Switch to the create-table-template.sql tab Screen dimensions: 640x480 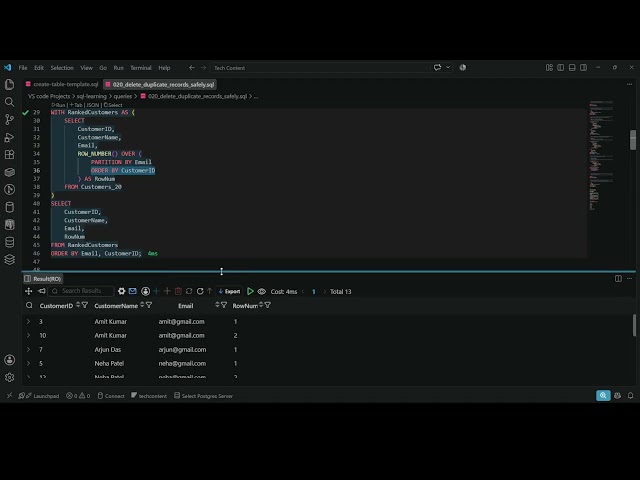tap(62, 84)
